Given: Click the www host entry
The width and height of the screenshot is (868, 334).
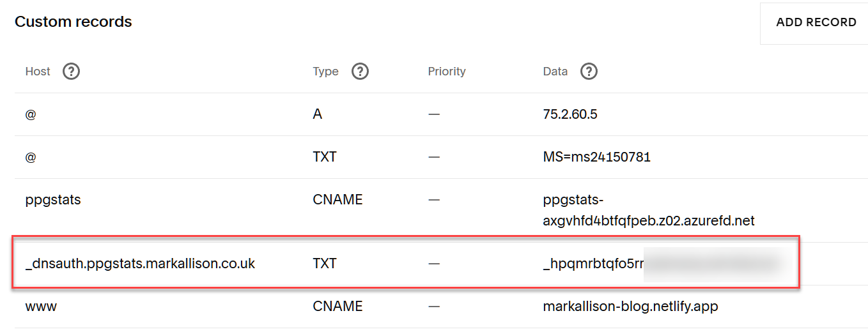Looking at the screenshot, I should click(x=41, y=307).
